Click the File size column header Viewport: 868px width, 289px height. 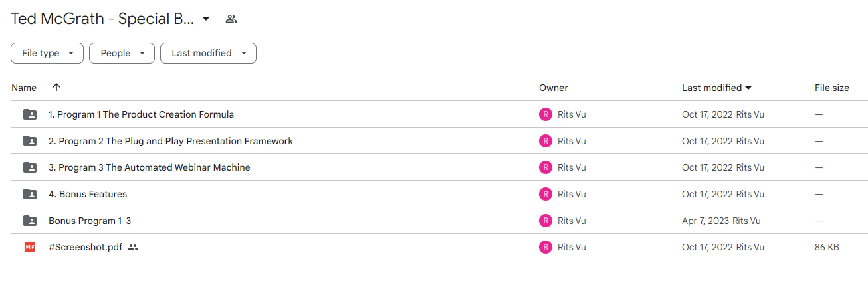(x=832, y=88)
